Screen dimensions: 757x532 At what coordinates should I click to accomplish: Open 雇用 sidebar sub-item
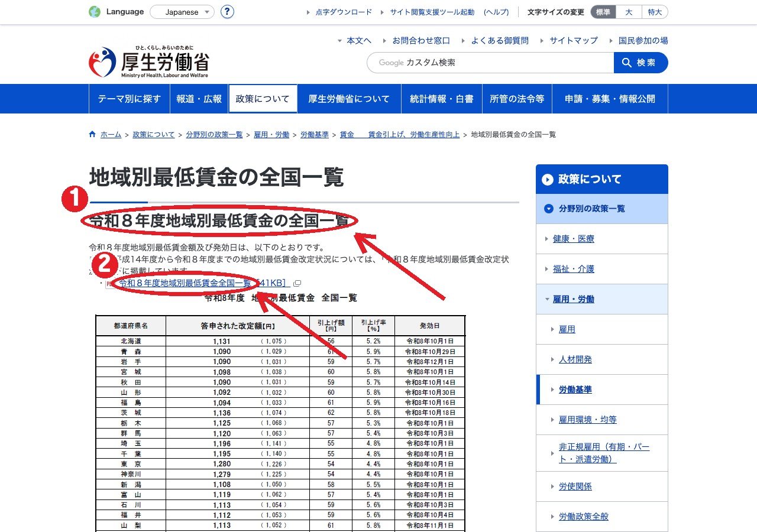pyautogui.click(x=602, y=329)
